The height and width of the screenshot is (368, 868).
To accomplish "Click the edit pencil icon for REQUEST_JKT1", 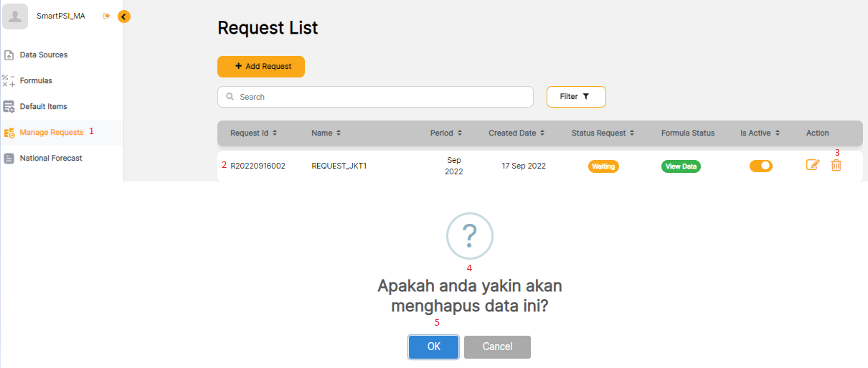I will (812, 165).
